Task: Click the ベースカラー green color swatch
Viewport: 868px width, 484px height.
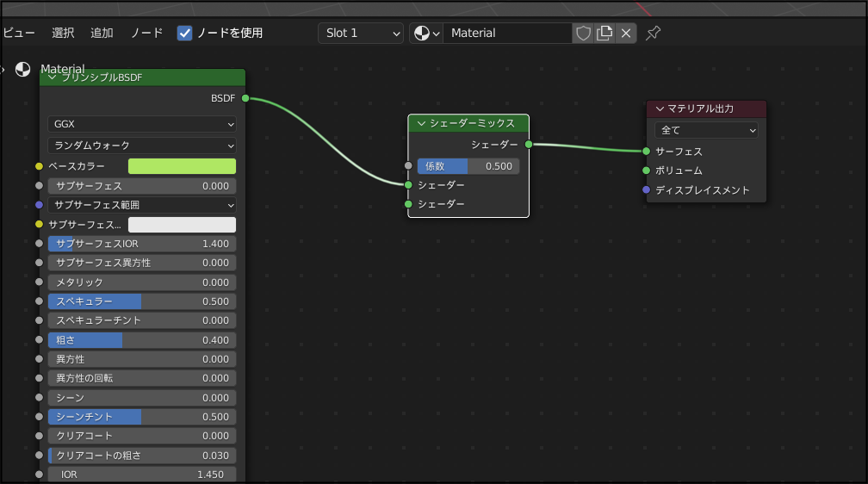Action: 183,166
